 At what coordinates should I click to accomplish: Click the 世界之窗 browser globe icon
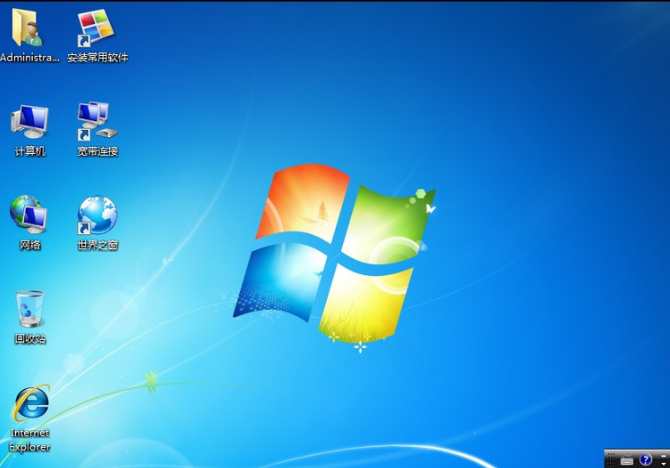[97, 215]
